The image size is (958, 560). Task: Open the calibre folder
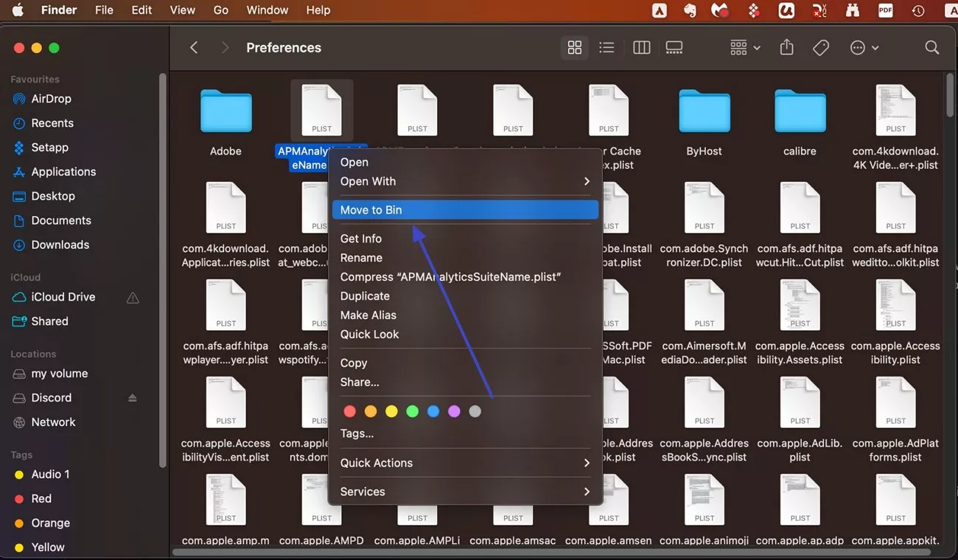click(x=800, y=112)
